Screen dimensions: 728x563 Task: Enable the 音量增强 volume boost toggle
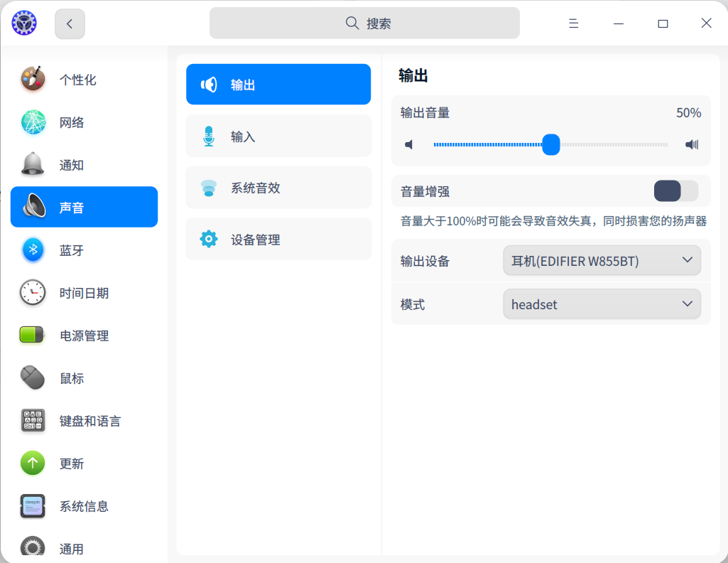(x=675, y=191)
